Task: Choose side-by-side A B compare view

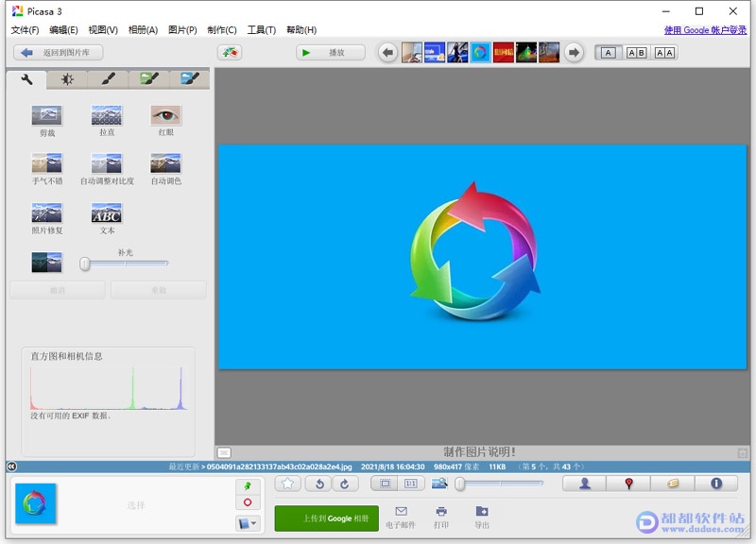Action: point(636,53)
